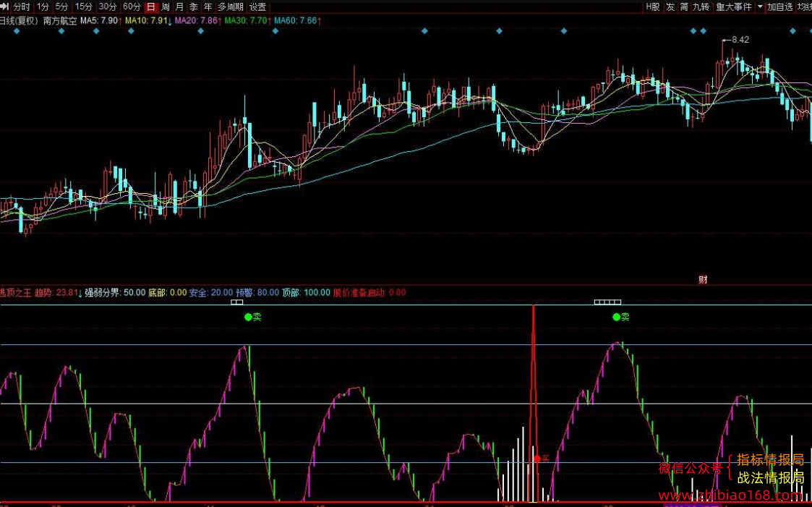Select the 5分 period tab

(61, 7)
